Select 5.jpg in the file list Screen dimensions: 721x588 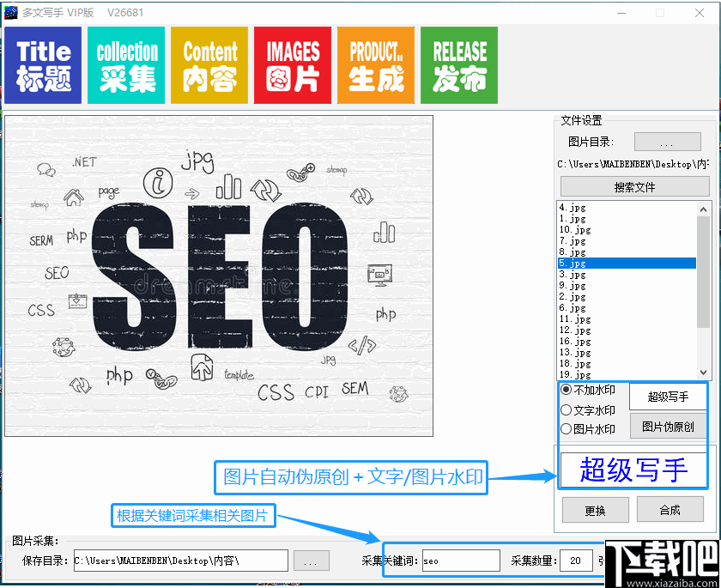point(627,263)
